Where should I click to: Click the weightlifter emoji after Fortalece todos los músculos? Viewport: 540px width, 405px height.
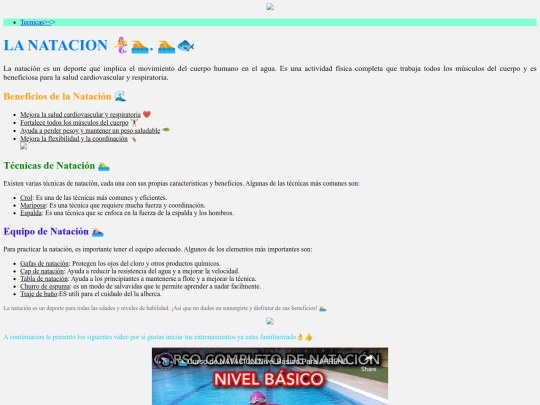134,123
